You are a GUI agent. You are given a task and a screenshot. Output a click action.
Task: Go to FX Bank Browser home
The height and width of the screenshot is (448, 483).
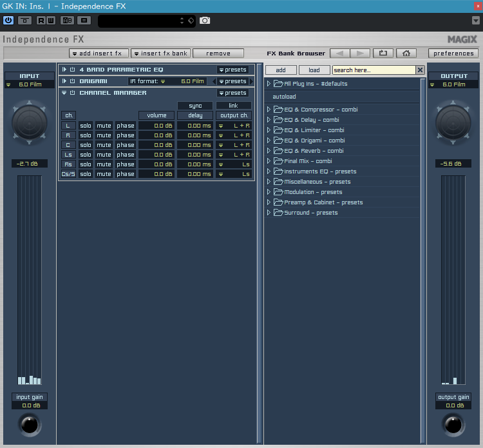(406, 54)
